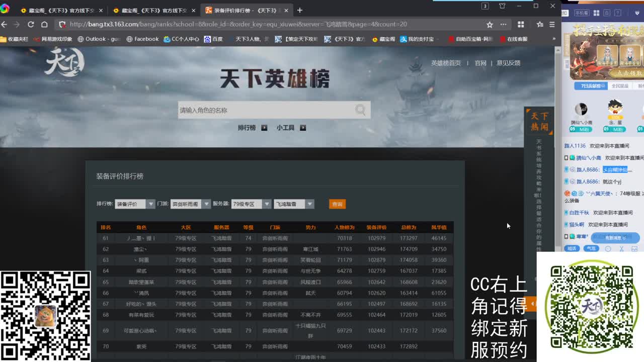
Task: Click the browser refresh icon
Action: pos(30,24)
